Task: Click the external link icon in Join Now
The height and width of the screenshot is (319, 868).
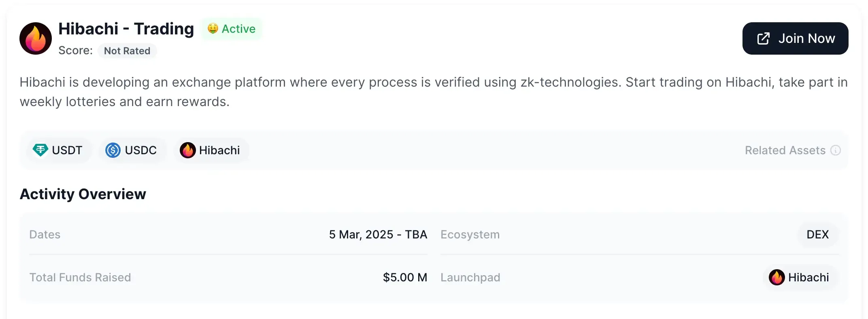Action: point(763,38)
